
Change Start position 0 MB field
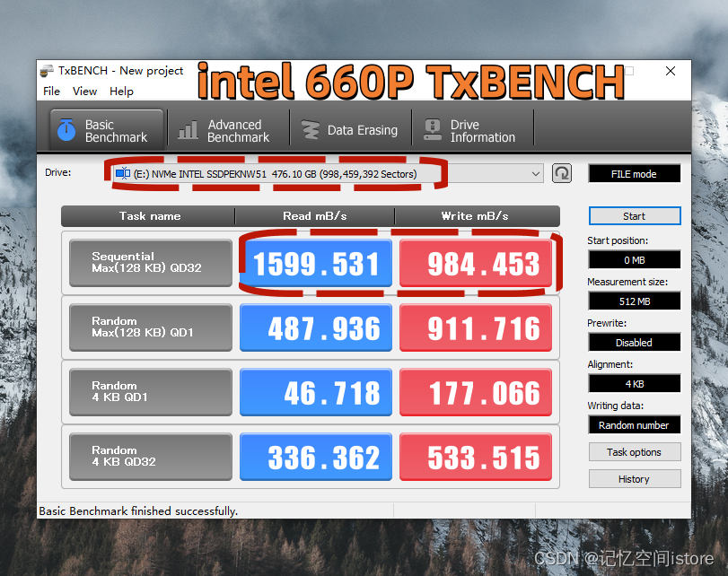[x=635, y=260]
